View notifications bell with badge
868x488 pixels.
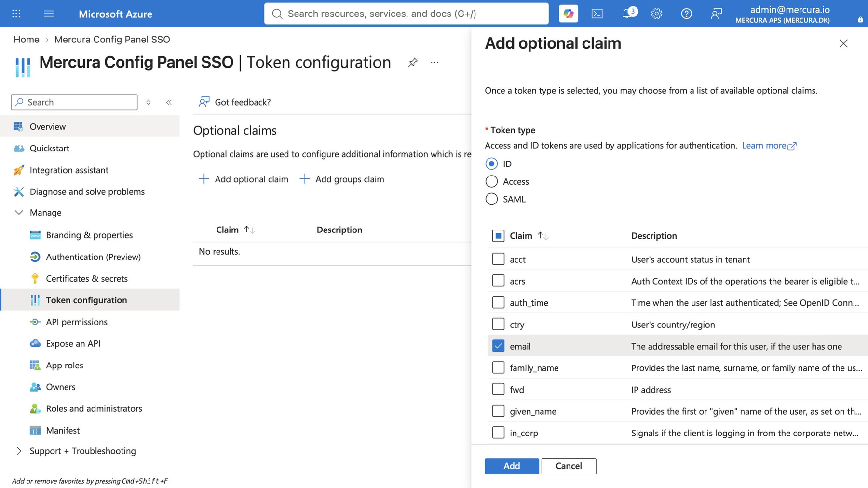coord(629,13)
